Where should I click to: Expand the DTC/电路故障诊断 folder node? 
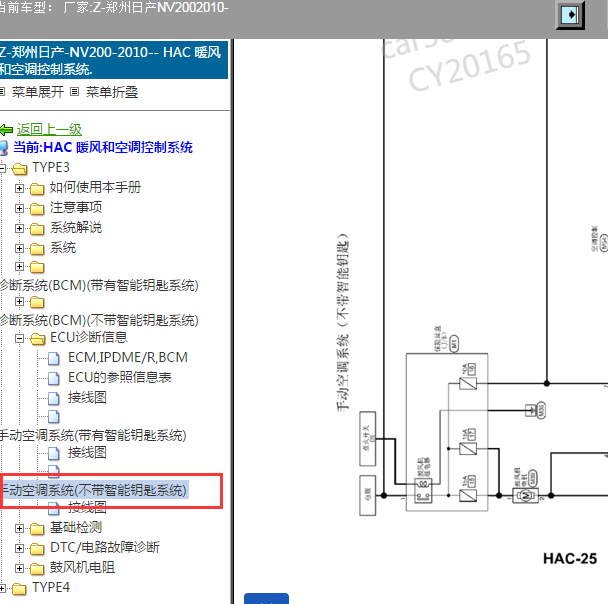tap(19, 548)
